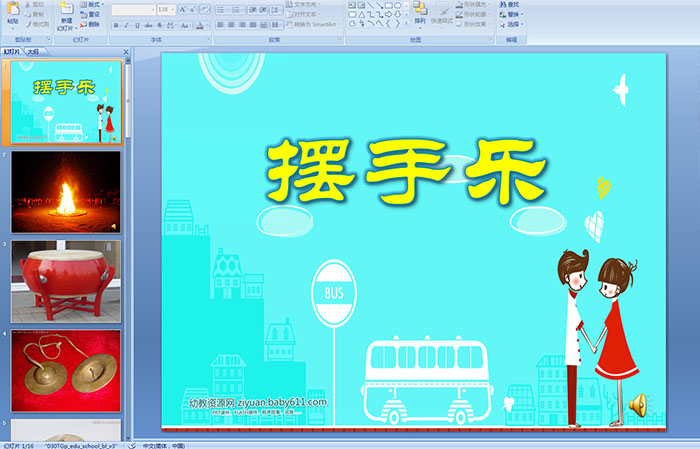Click the speaker sound icon on the slide
The width and height of the screenshot is (700, 449).
[637, 404]
